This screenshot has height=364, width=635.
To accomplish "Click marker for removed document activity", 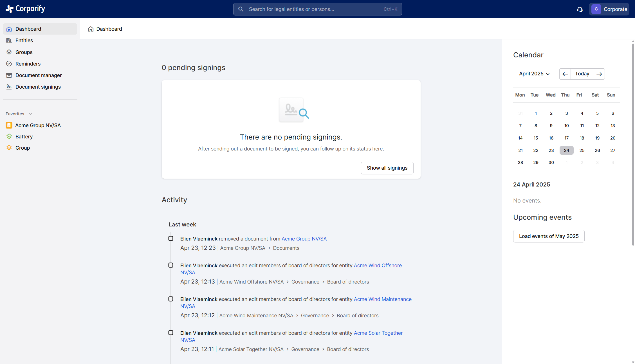I will click(x=171, y=239).
